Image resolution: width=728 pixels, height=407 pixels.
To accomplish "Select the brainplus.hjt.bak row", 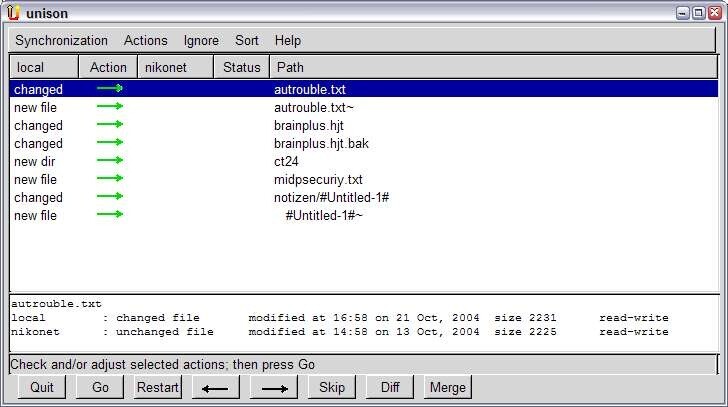I will click(364, 143).
